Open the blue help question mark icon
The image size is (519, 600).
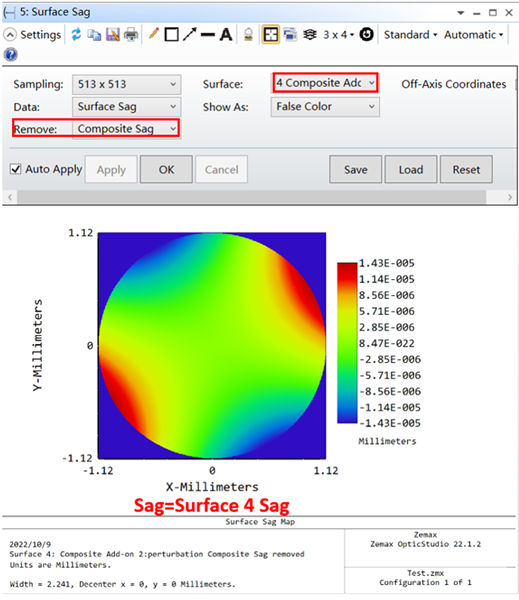[11, 55]
